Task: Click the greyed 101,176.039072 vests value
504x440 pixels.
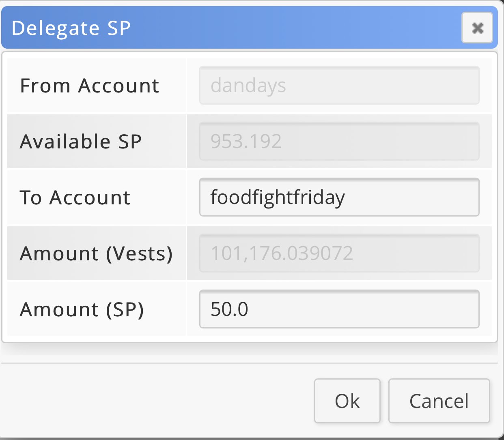Action: coord(282,253)
